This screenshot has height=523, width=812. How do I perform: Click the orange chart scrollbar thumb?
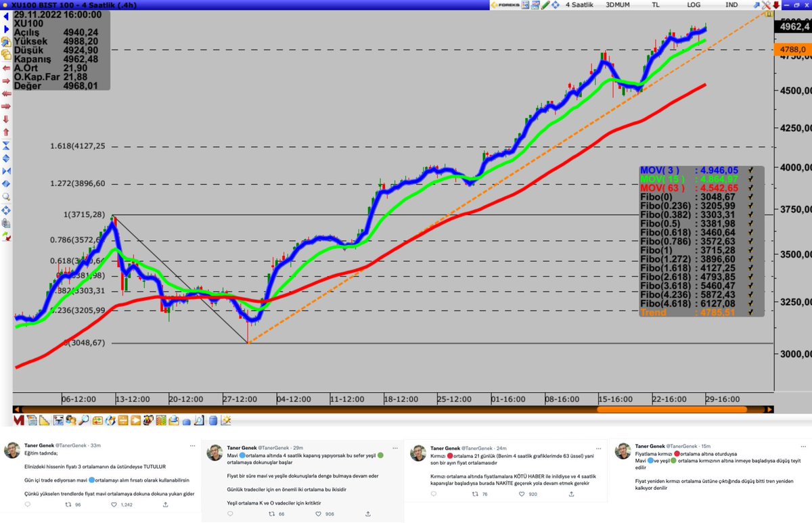[672, 409]
